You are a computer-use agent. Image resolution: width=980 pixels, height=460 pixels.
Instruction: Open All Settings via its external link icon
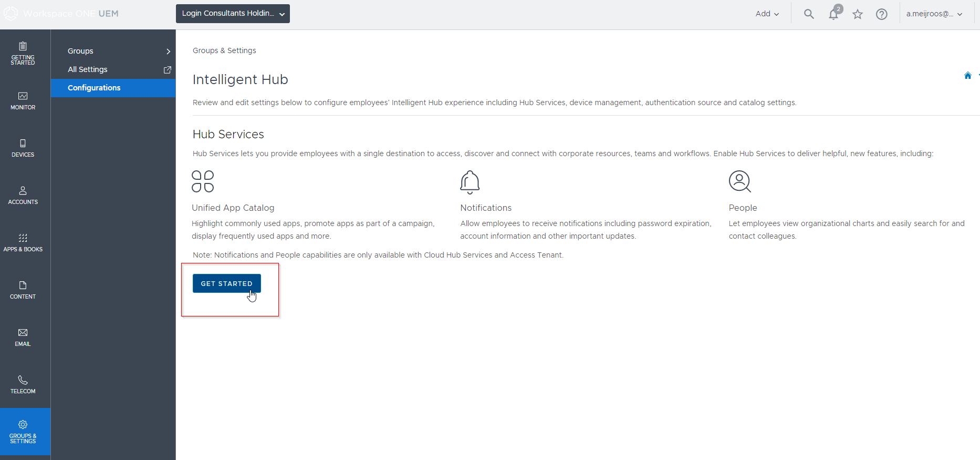[167, 69]
